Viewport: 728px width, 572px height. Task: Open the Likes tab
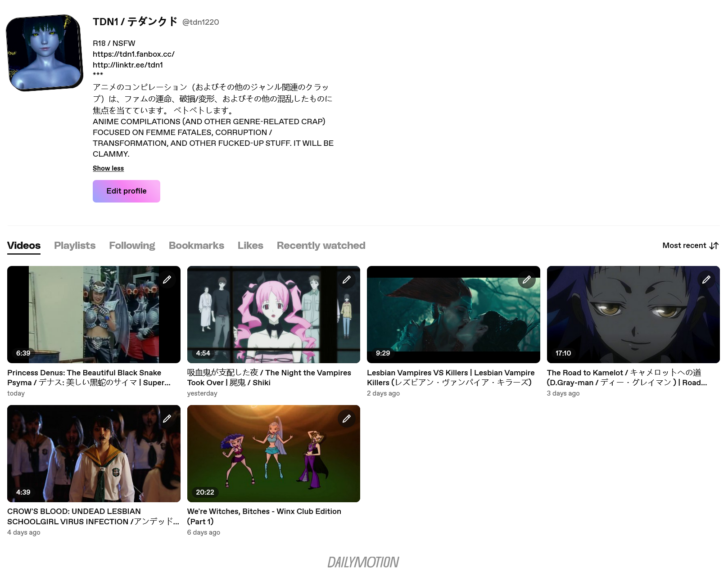coord(250,245)
